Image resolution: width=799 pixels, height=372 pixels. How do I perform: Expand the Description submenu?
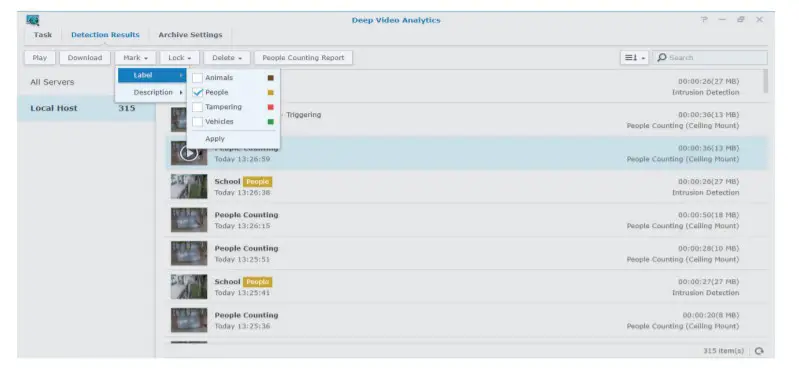pyautogui.click(x=152, y=92)
